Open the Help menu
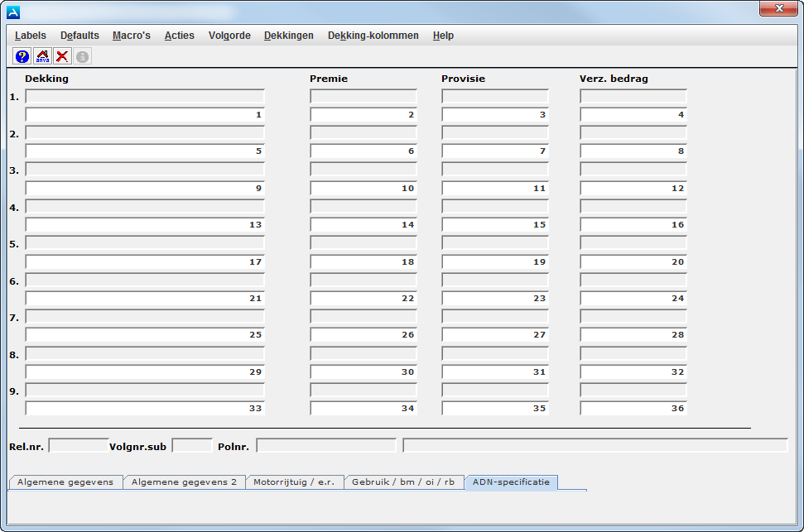This screenshot has width=804, height=532. (x=442, y=36)
